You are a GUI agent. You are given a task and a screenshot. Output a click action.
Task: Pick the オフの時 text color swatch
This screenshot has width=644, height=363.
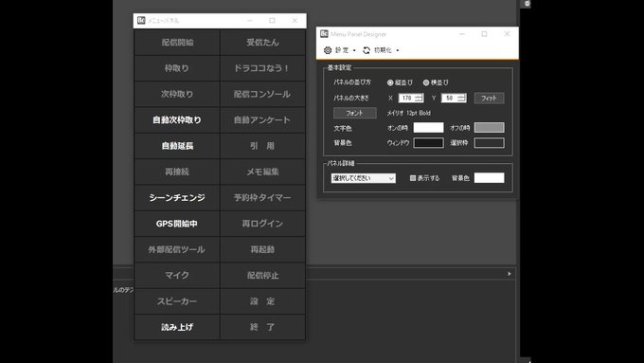pyautogui.click(x=489, y=127)
